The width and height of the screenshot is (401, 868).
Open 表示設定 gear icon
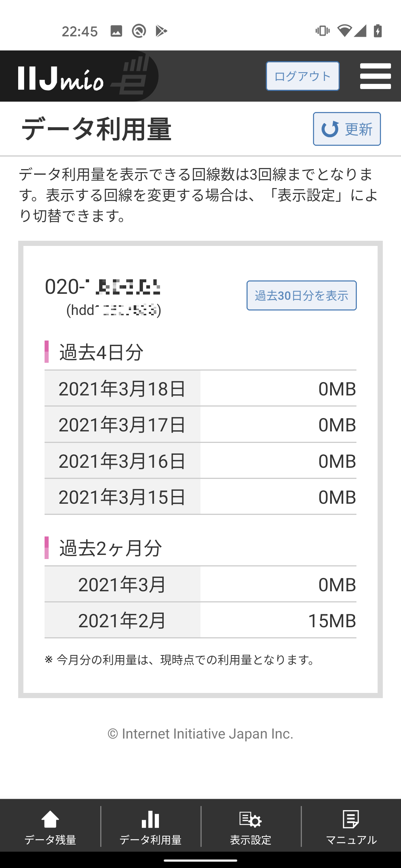pos(251,819)
